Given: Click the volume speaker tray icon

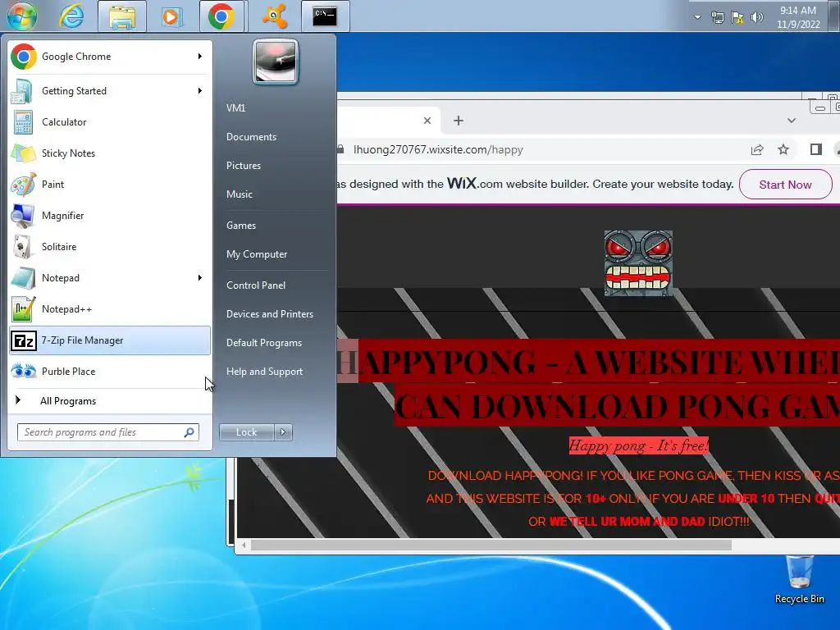Looking at the screenshot, I should (x=756, y=18).
